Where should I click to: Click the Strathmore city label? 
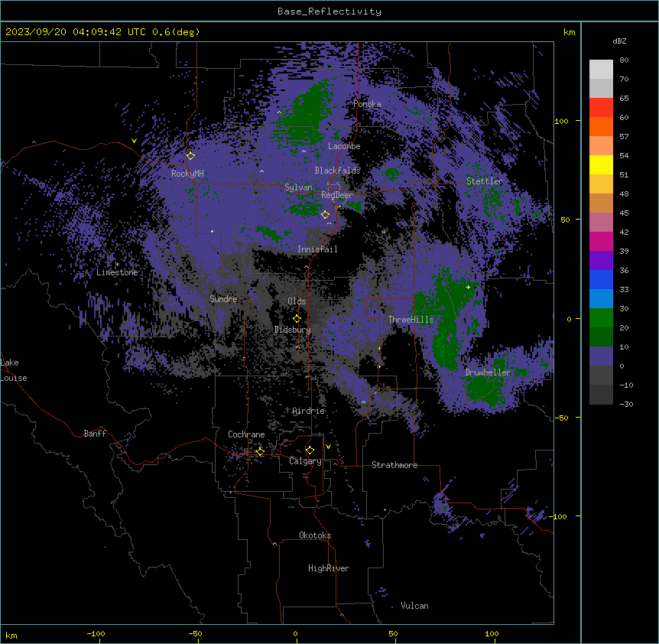coord(394,465)
